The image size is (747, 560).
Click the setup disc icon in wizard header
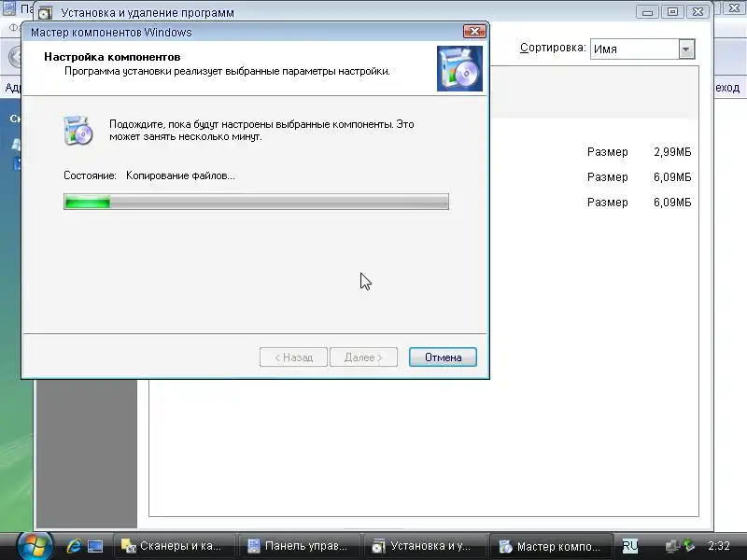point(459,68)
